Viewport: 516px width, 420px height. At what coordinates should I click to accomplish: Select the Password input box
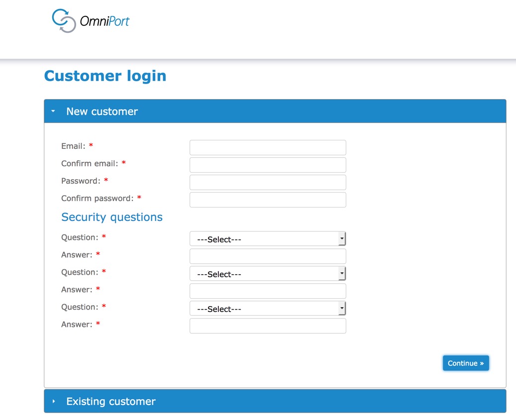click(268, 182)
